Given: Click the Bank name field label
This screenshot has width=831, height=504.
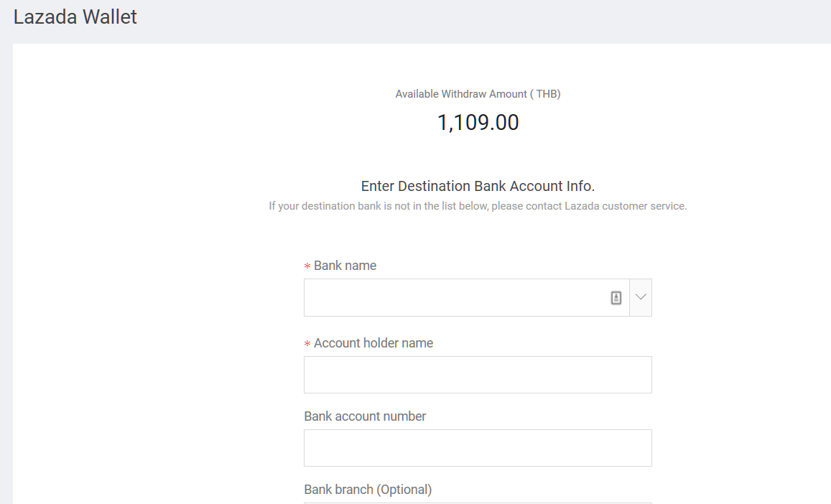Looking at the screenshot, I should 345,266.
